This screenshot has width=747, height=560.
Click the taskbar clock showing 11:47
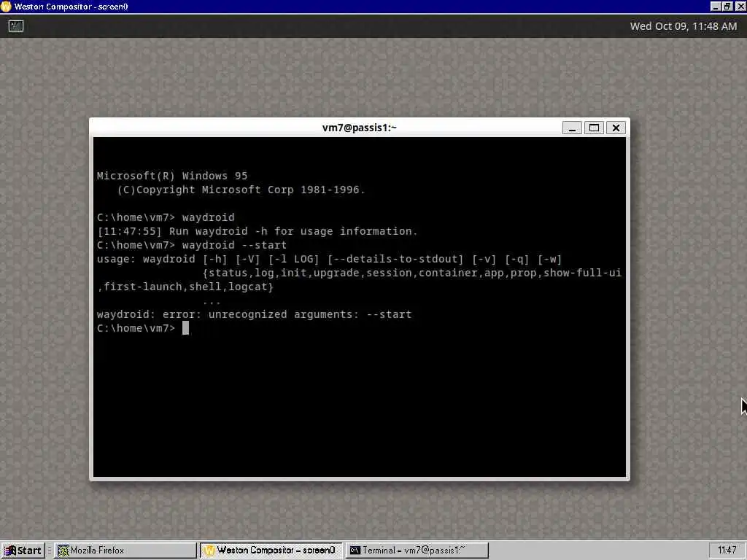click(727, 551)
